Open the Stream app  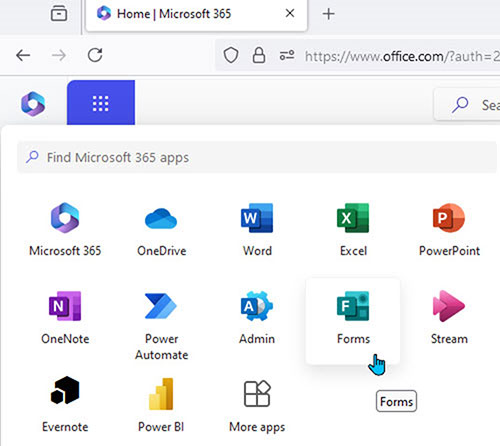pyautogui.click(x=449, y=318)
